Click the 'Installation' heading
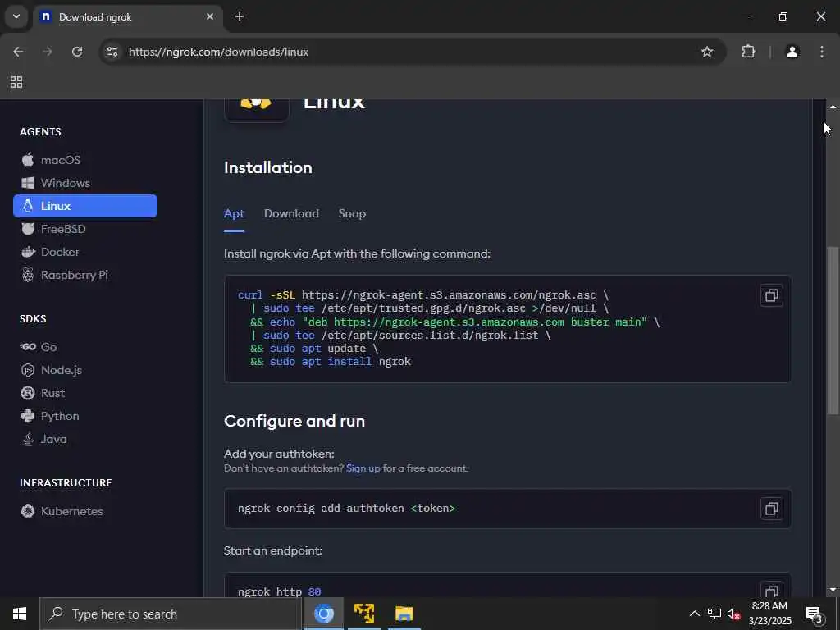 [268, 167]
